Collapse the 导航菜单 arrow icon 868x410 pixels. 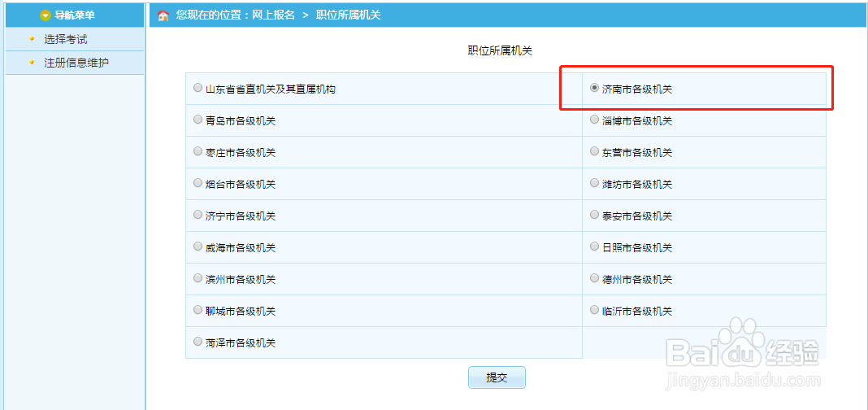point(46,15)
